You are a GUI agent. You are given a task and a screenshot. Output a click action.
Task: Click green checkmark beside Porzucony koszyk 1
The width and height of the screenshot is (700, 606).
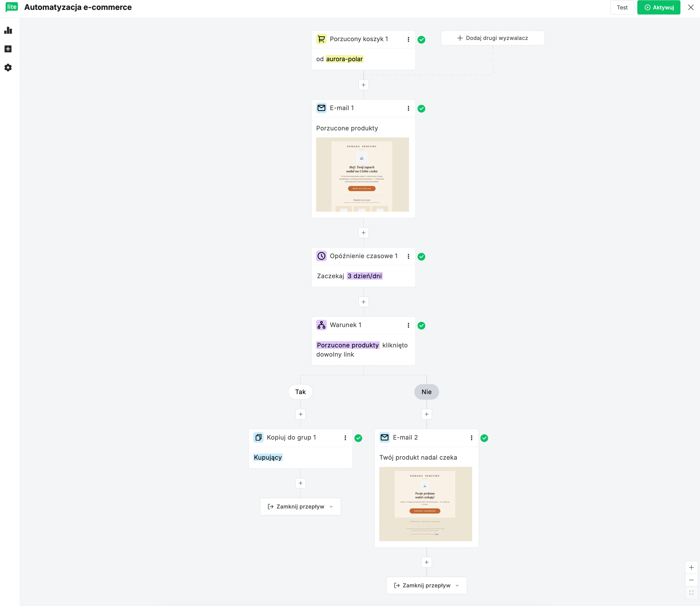(x=421, y=40)
